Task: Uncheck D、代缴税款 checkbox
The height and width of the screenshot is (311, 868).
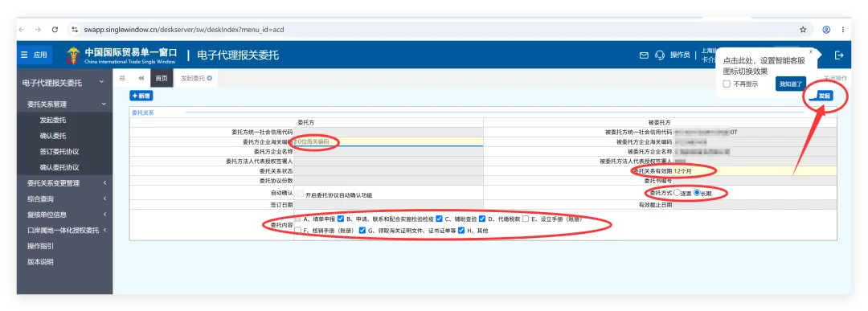Action: pos(482,219)
